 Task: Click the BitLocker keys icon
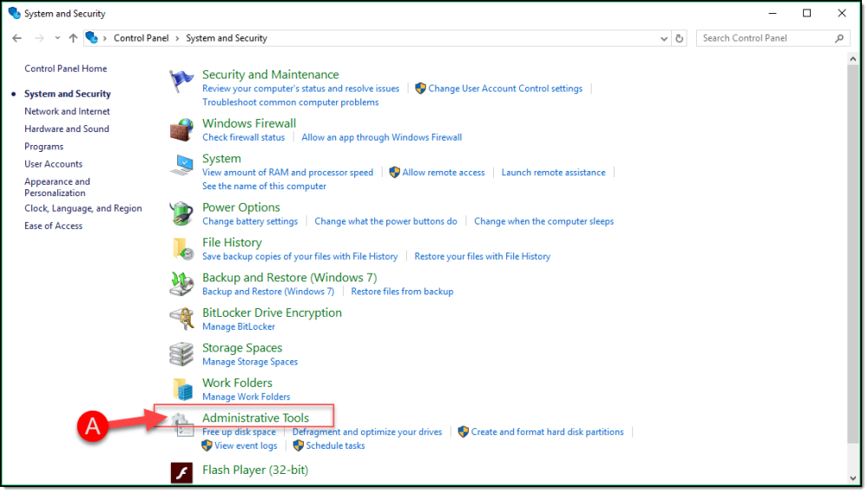point(181,319)
